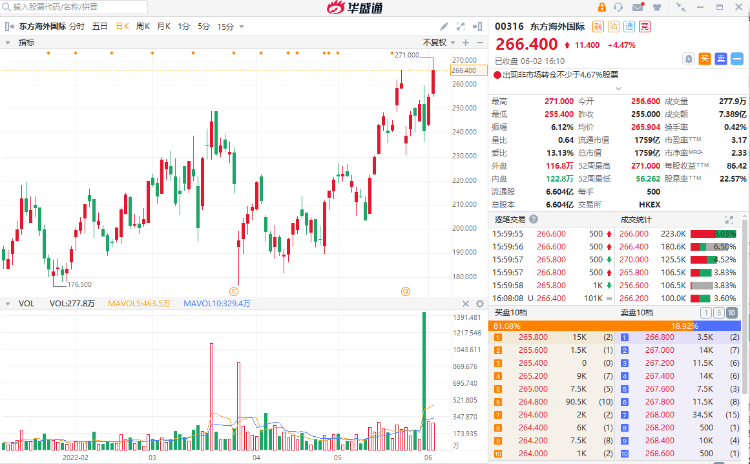Zoom out chart with minus icon
This screenshot has height=464, width=750.
coord(480,43)
